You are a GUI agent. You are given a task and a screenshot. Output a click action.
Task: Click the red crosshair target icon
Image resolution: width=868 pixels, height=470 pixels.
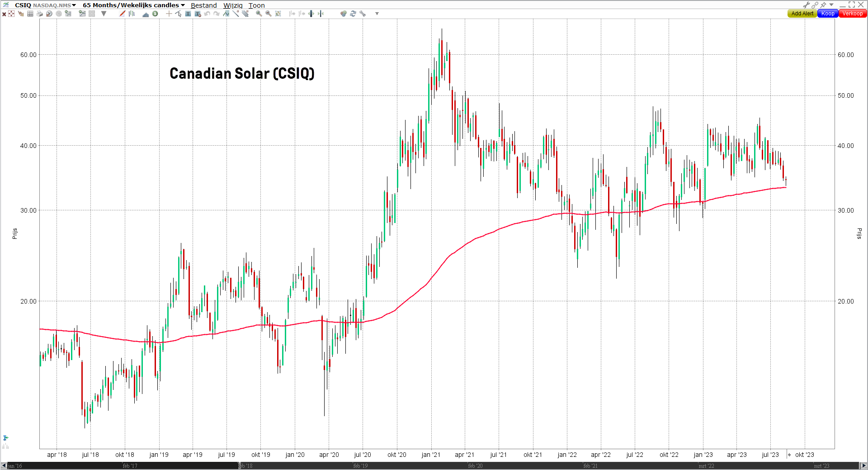11,14
